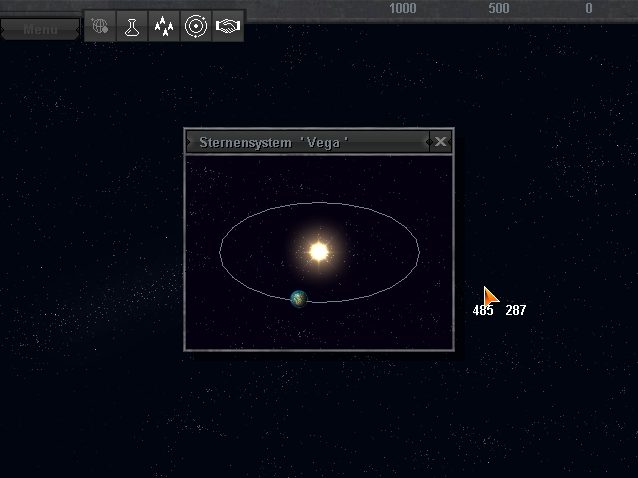The width and height of the screenshot is (638, 478).
Task: Select the research flask icon
Action: tap(131, 26)
